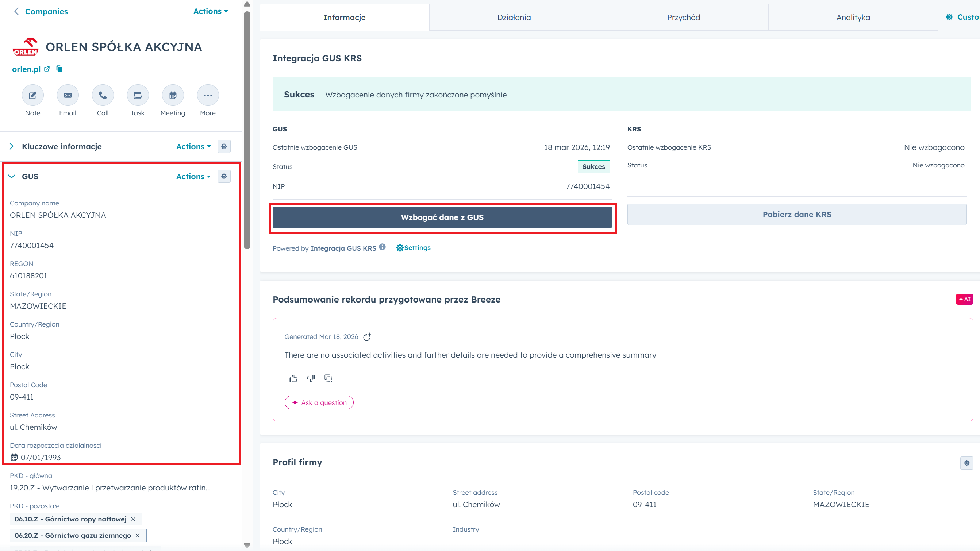
Task: Go back to Companies list
Action: click(46, 11)
